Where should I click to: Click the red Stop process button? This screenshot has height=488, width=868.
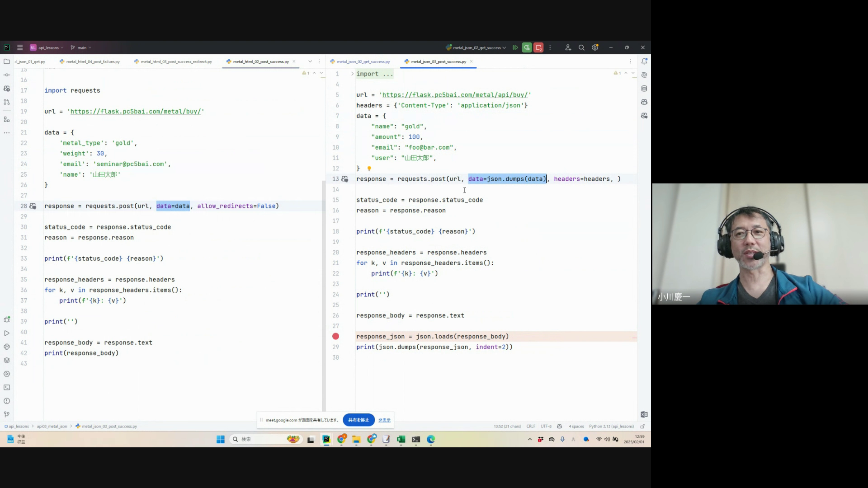pos(538,47)
